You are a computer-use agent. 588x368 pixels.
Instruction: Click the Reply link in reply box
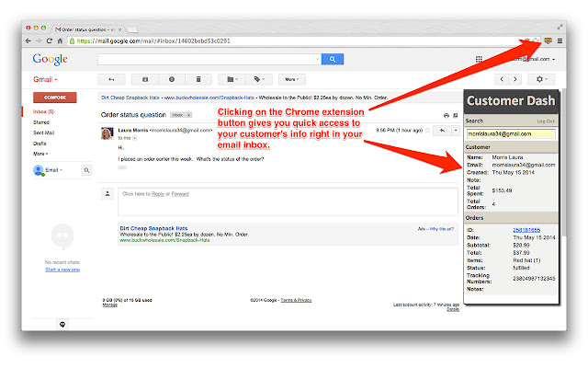coord(158,194)
